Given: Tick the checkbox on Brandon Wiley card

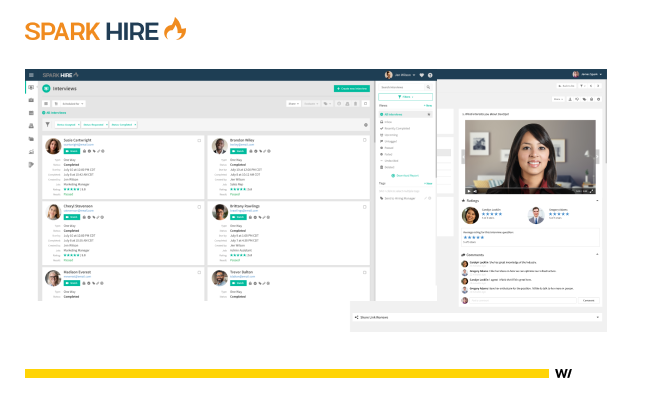Looking at the screenshot, I should click(366, 140).
